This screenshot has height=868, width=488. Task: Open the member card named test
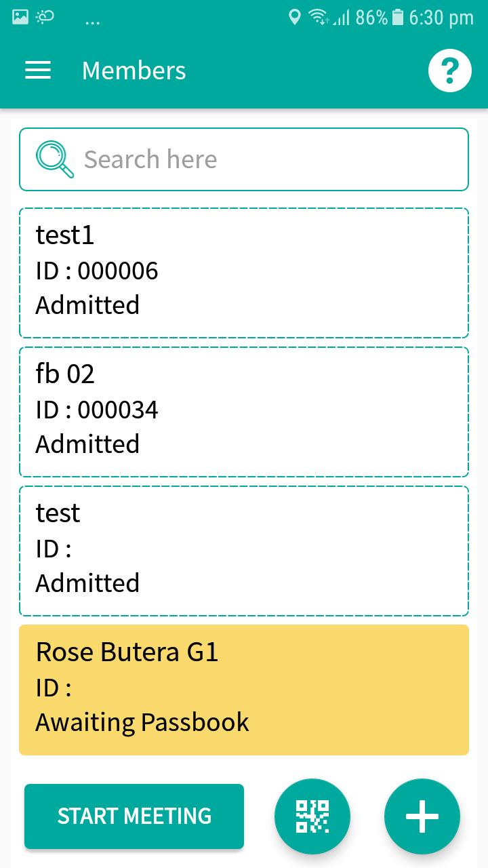coord(244,551)
